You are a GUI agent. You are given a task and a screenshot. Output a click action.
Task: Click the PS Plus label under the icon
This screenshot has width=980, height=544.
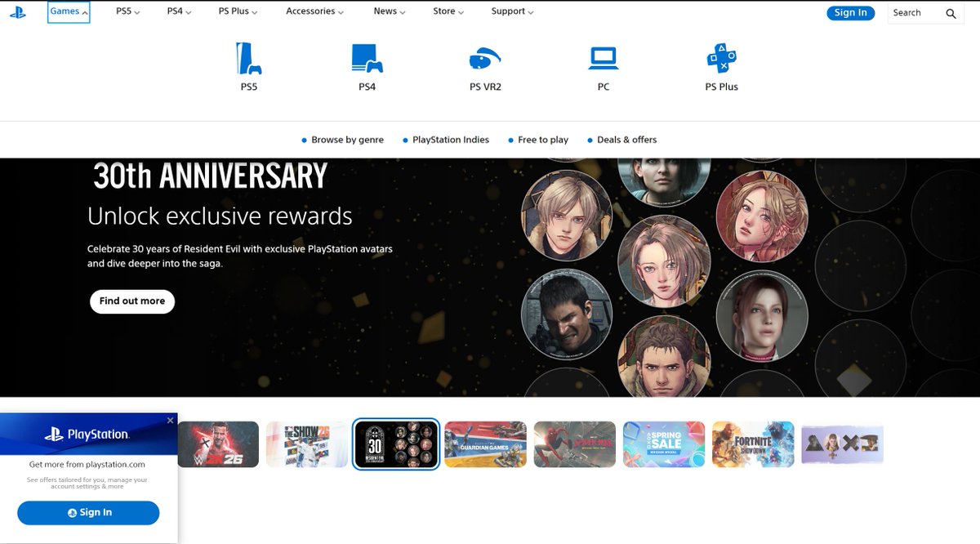click(721, 87)
